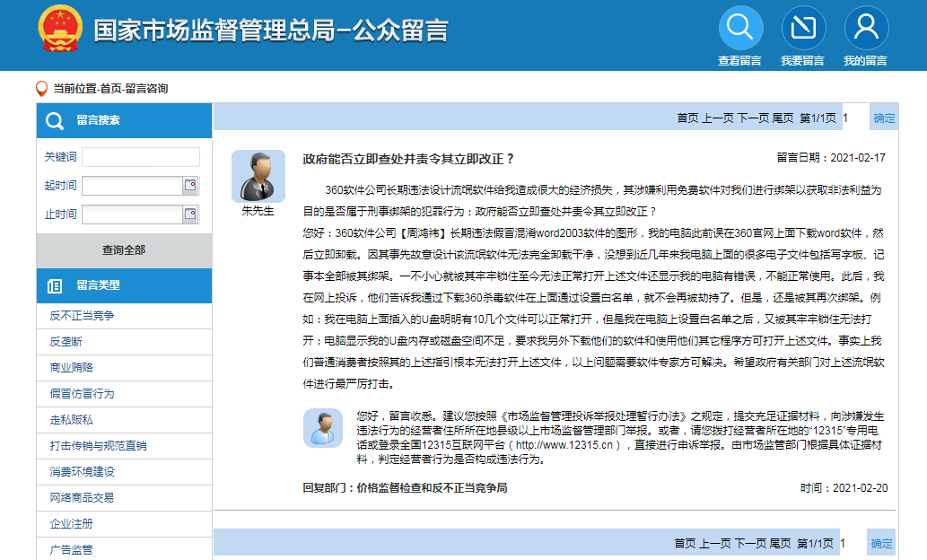Click the 查询全部 button
This screenshot has height=560, width=927.
pyautogui.click(x=124, y=250)
